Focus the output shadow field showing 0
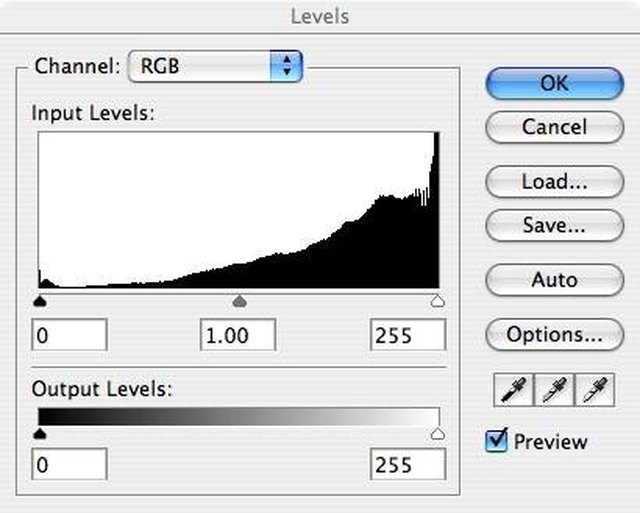The image size is (640, 513). coord(69,464)
